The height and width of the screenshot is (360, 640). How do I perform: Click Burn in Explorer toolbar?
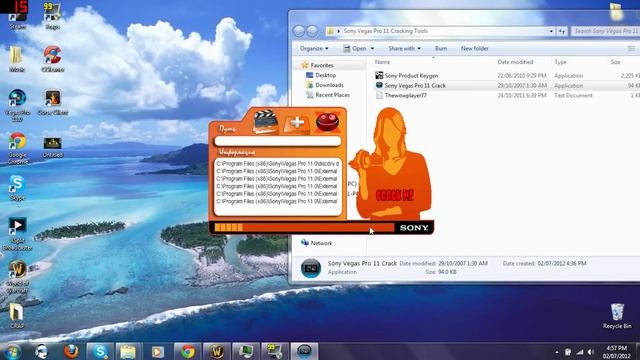[x=441, y=49]
